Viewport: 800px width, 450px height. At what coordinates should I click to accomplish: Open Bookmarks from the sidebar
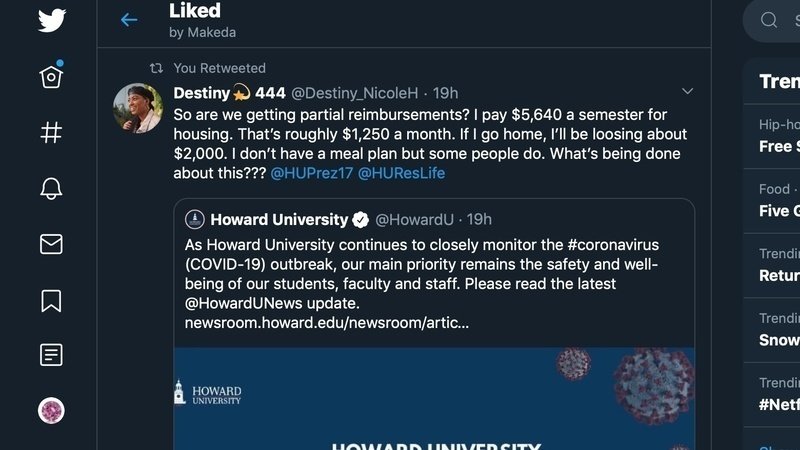click(x=52, y=300)
